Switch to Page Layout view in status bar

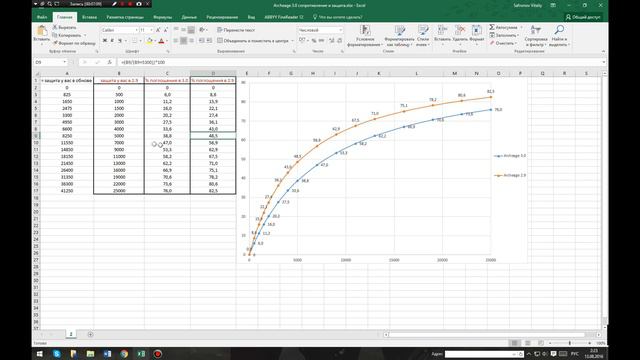pos(528,343)
